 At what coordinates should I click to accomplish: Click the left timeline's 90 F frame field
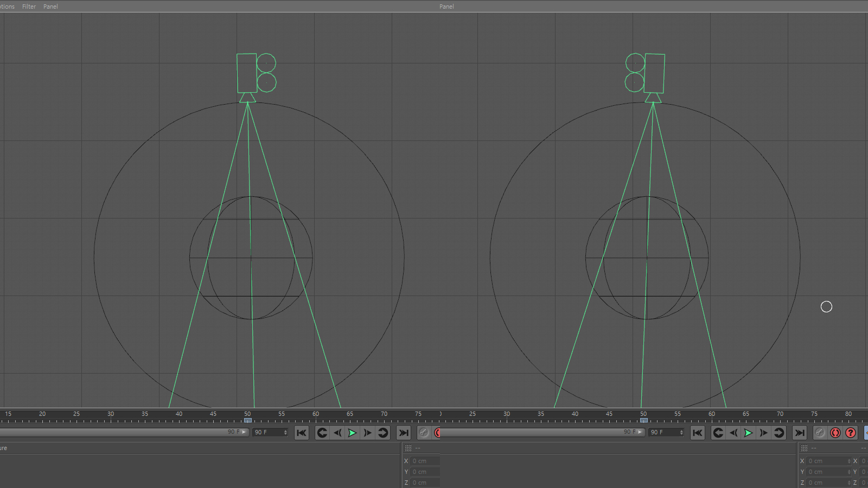[x=270, y=432]
